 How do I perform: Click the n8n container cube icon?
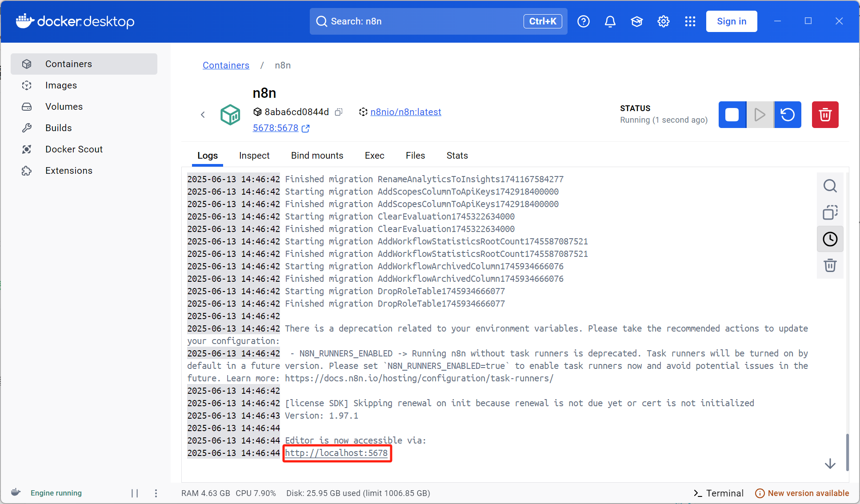[230, 115]
